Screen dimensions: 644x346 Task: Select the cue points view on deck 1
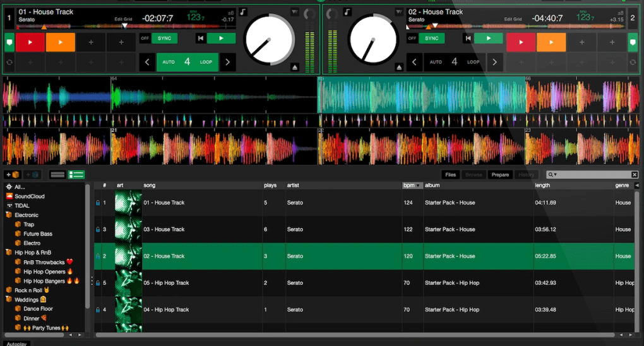pos(9,42)
